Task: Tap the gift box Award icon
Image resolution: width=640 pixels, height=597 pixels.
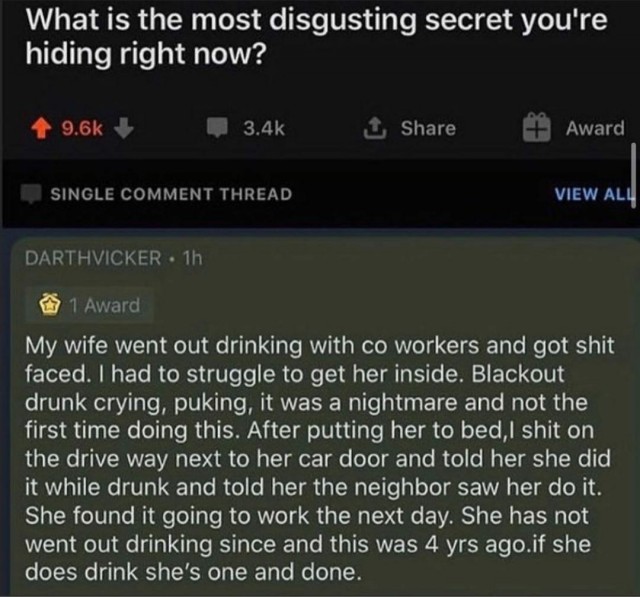Action: (537, 127)
